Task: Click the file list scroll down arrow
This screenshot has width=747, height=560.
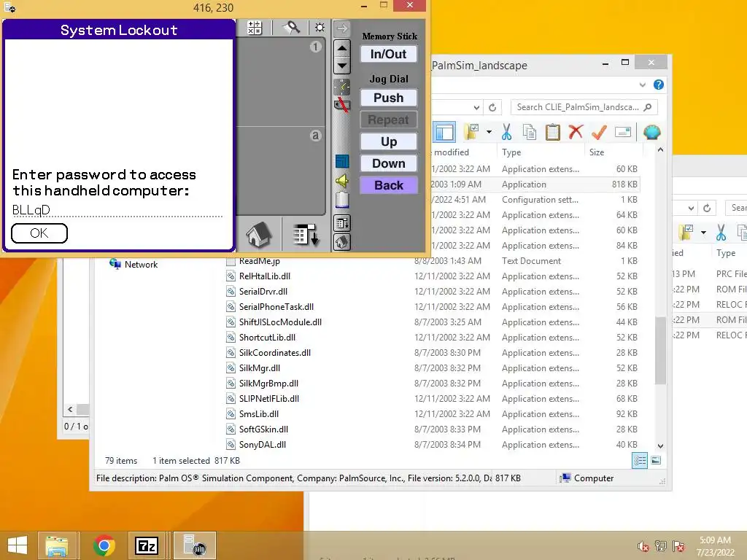Action: click(660, 446)
